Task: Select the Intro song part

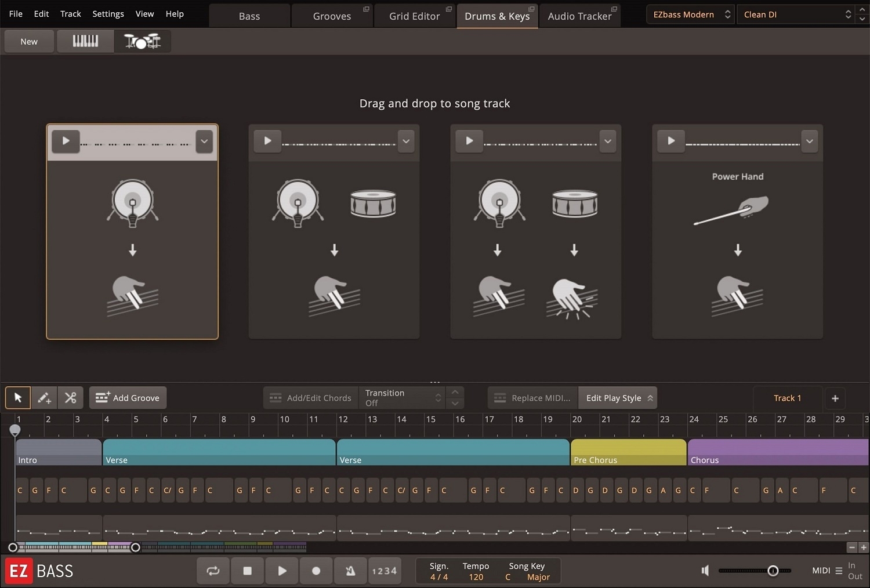Action: pyautogui.click(x=59, y=452)
